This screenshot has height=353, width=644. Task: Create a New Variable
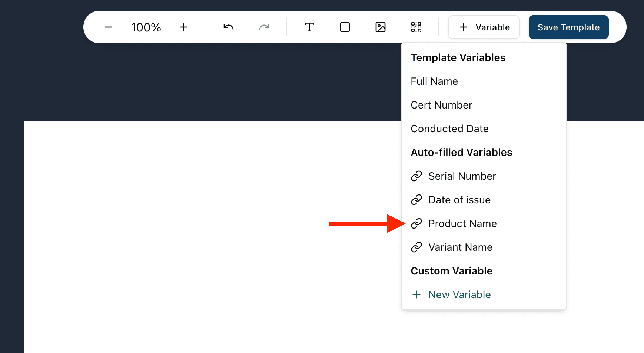click(459, 294)
